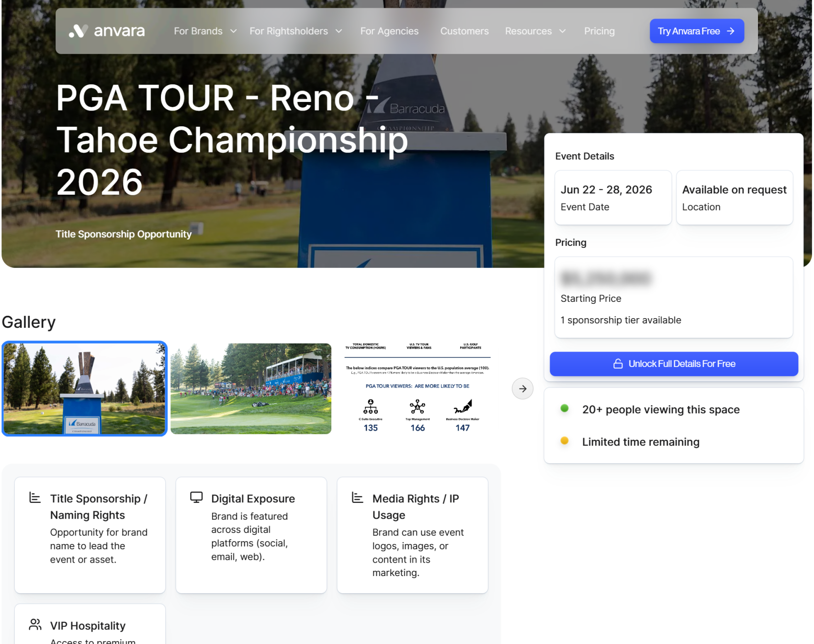Open the Customers nav item

click(x=464, y=31)
